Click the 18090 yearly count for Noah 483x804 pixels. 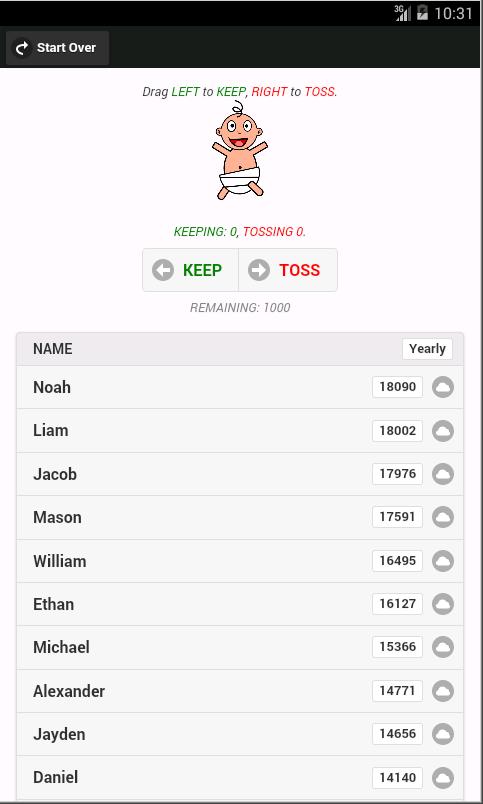397,387
